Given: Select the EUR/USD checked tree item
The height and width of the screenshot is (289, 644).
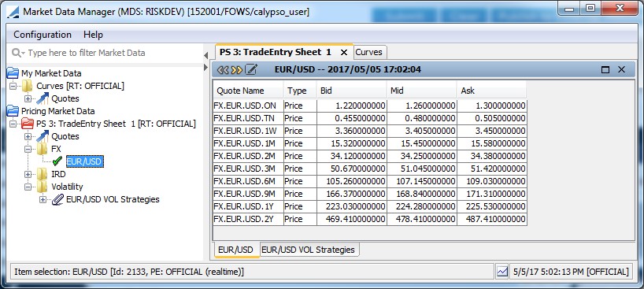Looking at the screenshot, I should coord(83,161).
